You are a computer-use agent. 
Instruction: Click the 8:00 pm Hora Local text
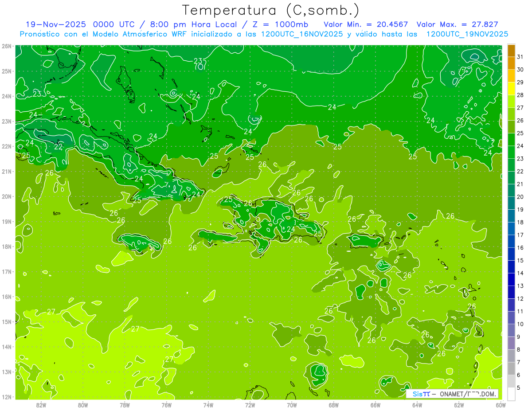click(192, 24)
